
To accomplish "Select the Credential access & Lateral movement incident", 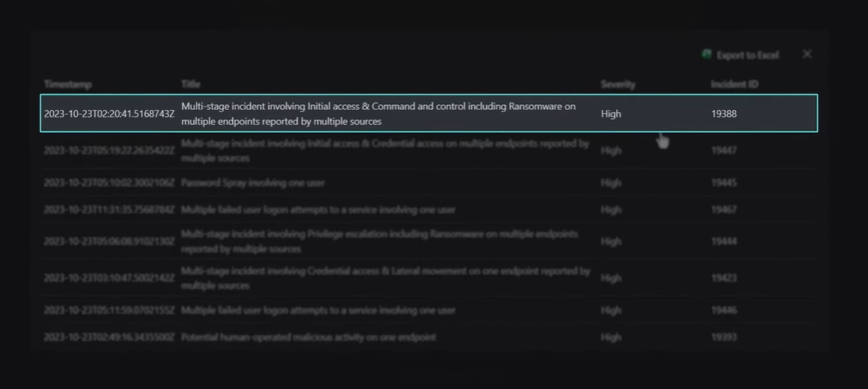I will (x=385, y=277).
